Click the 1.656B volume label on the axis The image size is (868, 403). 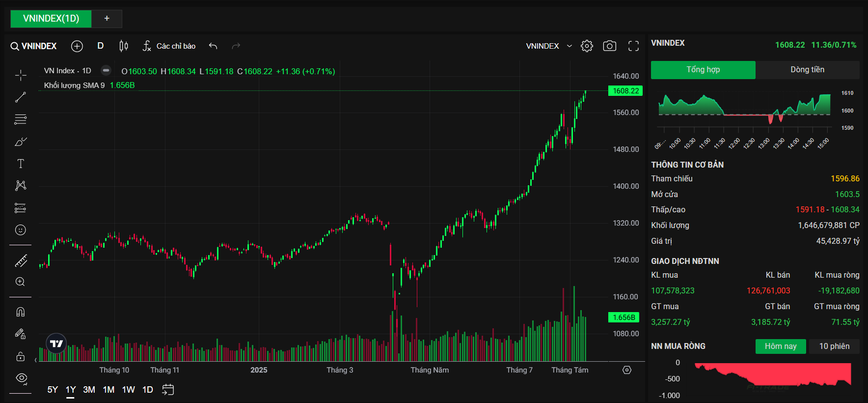point(624,317)
